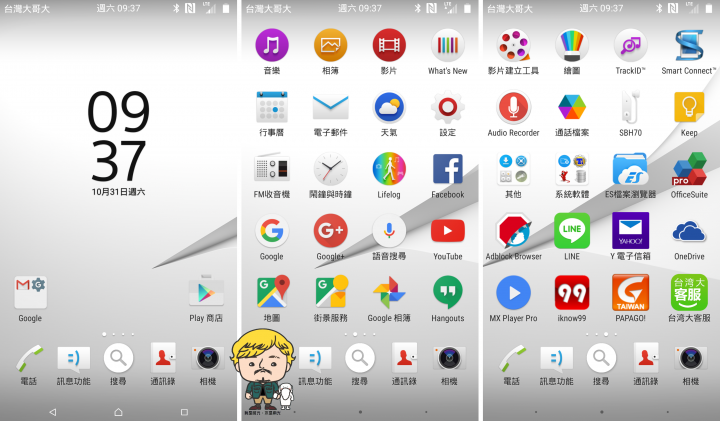Open the OneDrive app
This screenshot has height=421, width=720.
click(689, 231)
